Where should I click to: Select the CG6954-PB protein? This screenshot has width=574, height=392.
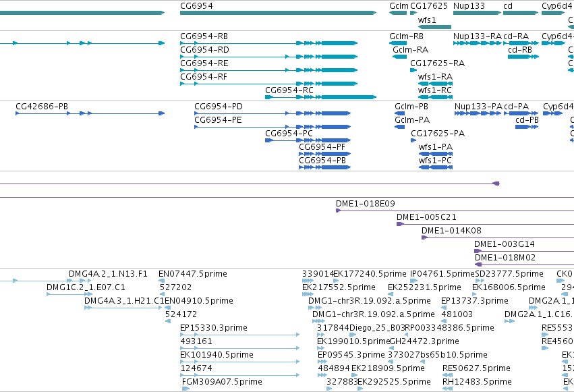325,167
